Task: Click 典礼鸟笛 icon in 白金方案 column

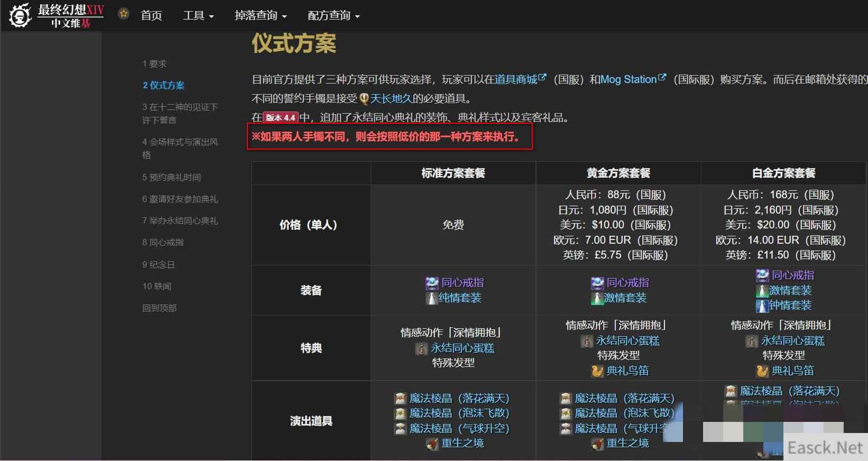Action: point(762,371)
